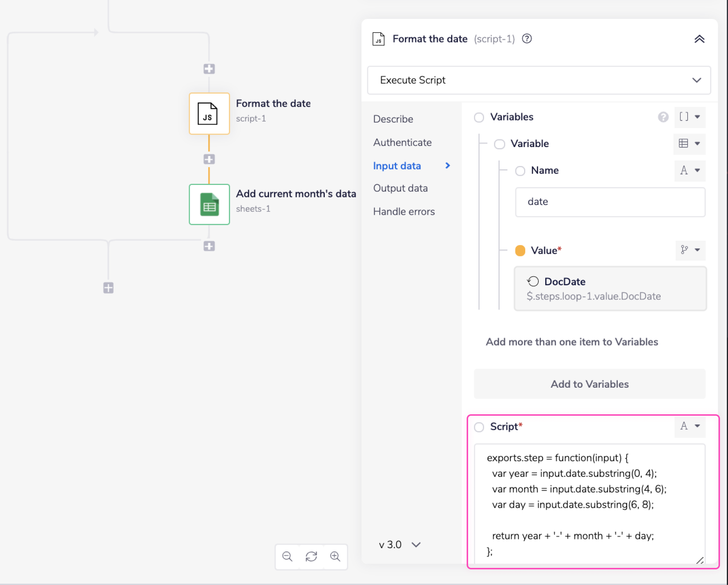
Task: Click into the date name input field
Action: [x=610, y=202]
